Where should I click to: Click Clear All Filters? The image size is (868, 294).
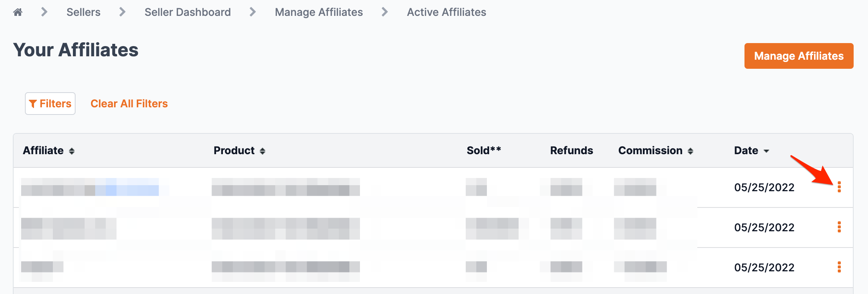pyautogui.click(x=129, y=103)
